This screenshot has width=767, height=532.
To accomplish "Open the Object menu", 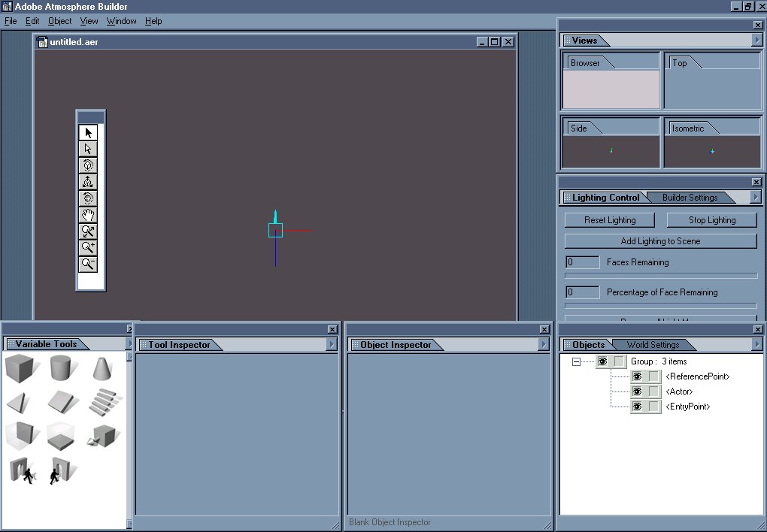I will click(59, 21).
